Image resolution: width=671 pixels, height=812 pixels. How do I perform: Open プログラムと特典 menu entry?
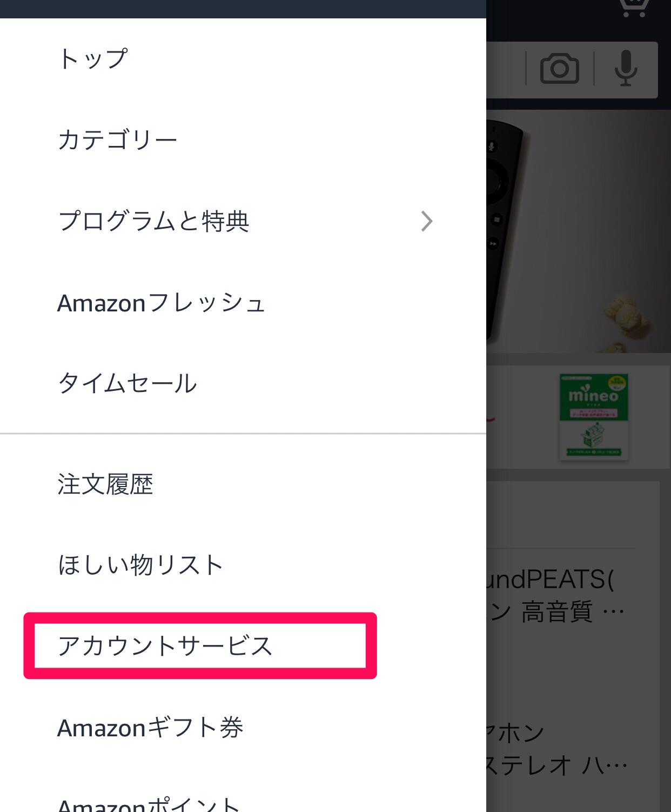coord(153,221)
